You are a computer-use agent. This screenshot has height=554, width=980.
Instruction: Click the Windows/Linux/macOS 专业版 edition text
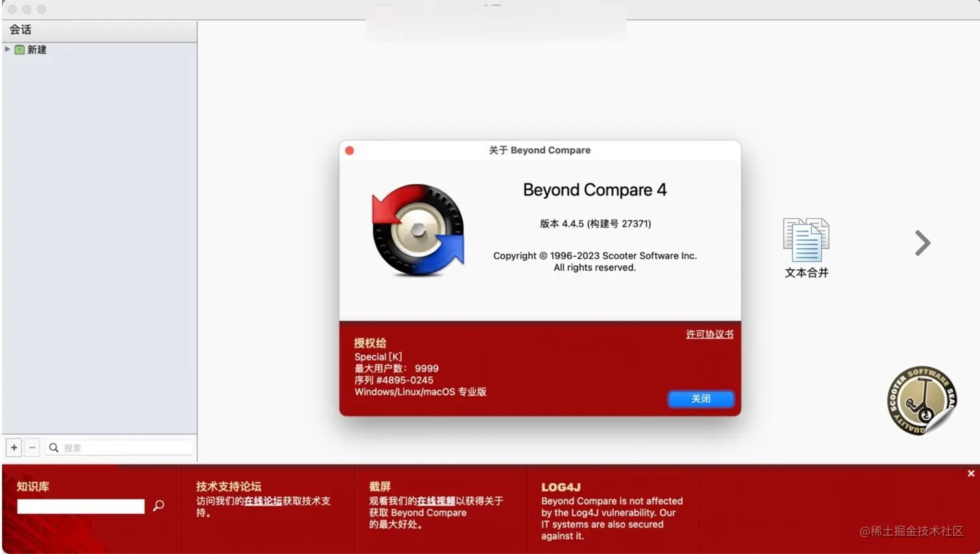point(420,392)
